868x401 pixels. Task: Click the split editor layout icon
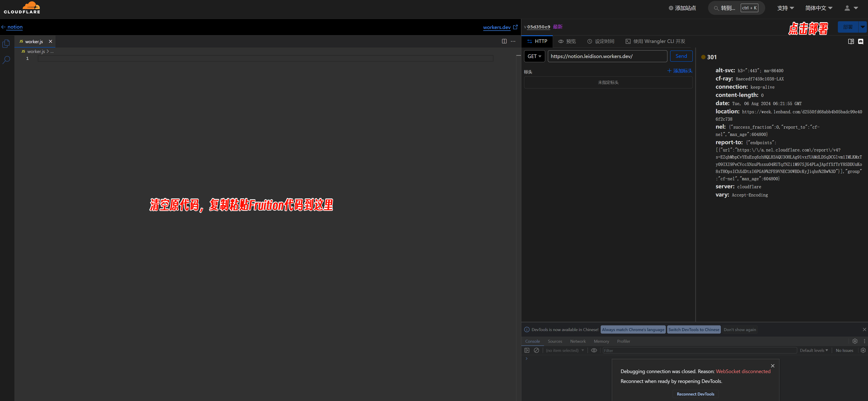tap(504, 41)
